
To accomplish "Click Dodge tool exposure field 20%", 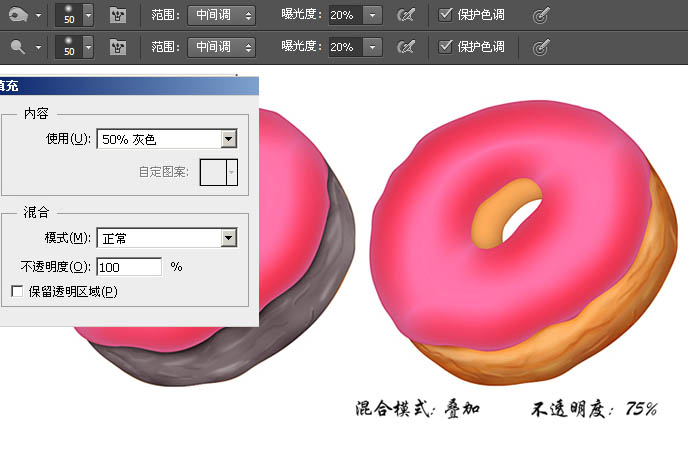I will 345,47.
